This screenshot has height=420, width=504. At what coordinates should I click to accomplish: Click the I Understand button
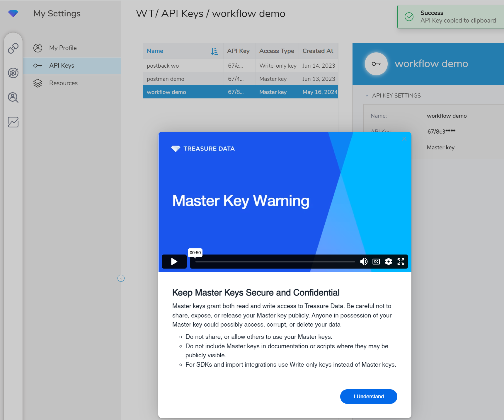368,397
